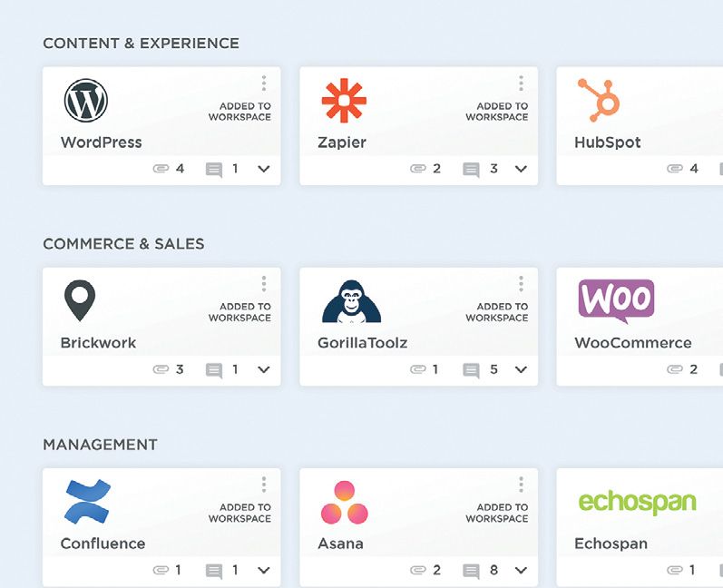Viewport: 723px width, 588px height.
Task: Click the WooCommerce Woo logo
Action: tap(616, 301)
